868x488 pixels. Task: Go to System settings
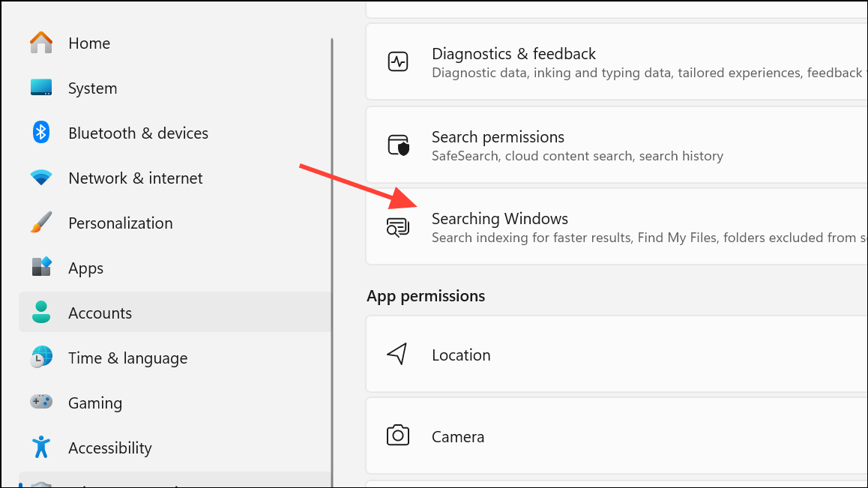pyautogui.click(x=175, y=88)
